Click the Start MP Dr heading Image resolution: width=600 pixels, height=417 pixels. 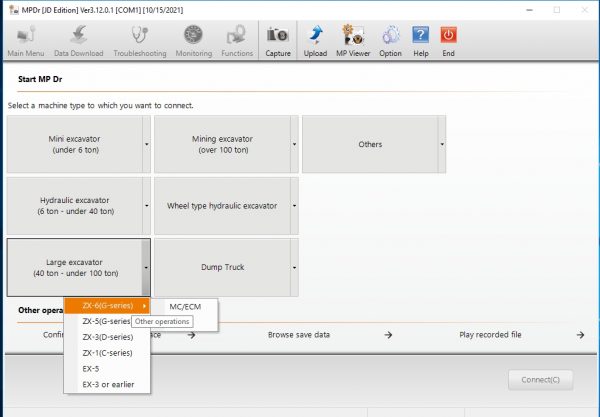pyautogui.click(x=40, y=79)
